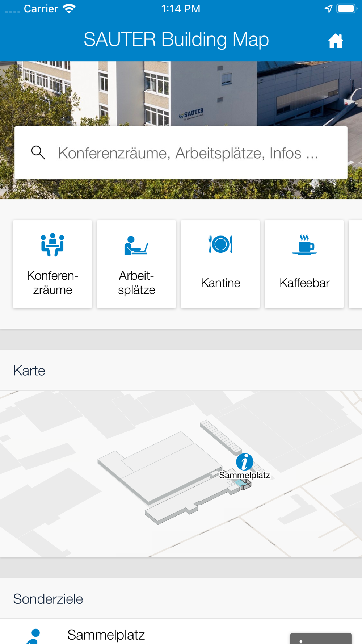
Task: Tap the search magnifier icon
Action: tap(38, 152)
